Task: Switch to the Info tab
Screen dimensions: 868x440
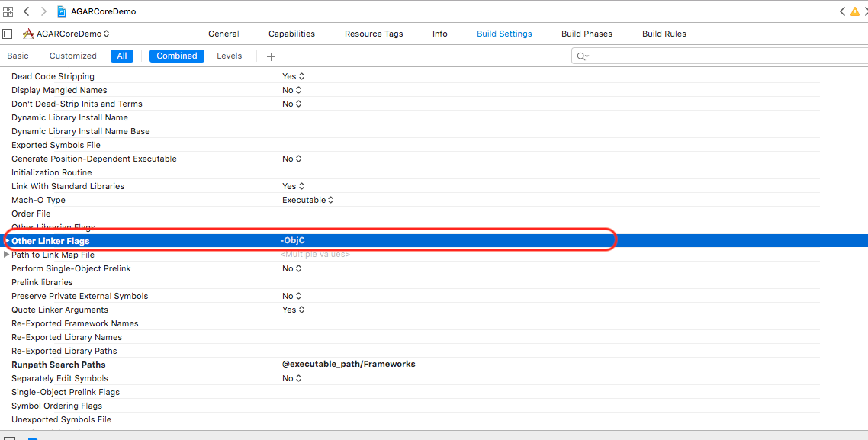Action: tap(440, 34)
